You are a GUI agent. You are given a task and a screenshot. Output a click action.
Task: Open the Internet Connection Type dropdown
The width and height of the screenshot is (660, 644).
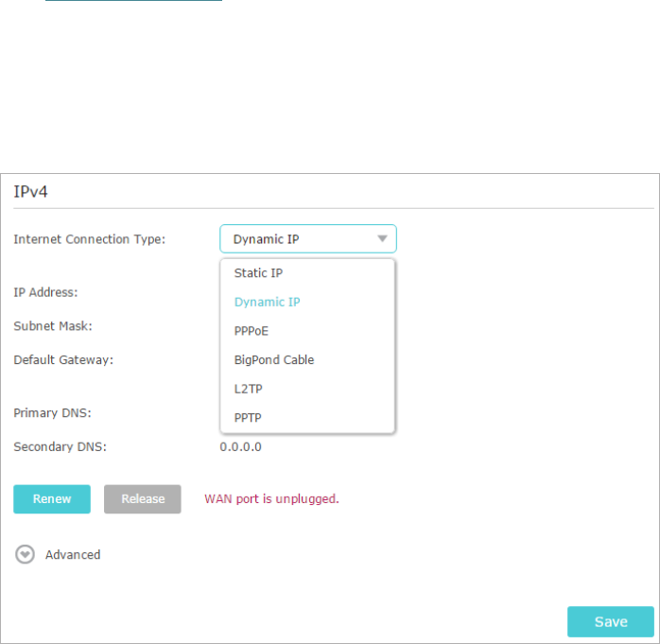pyautogui.click(x=307, y=238)
